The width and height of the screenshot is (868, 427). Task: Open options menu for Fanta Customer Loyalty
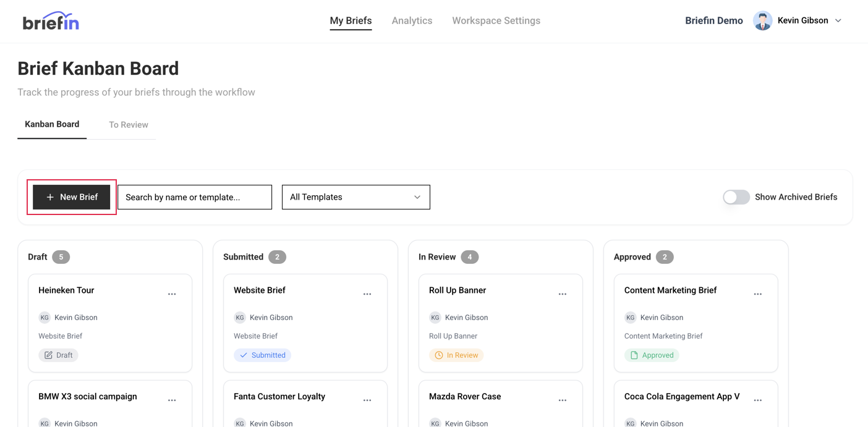367,400
